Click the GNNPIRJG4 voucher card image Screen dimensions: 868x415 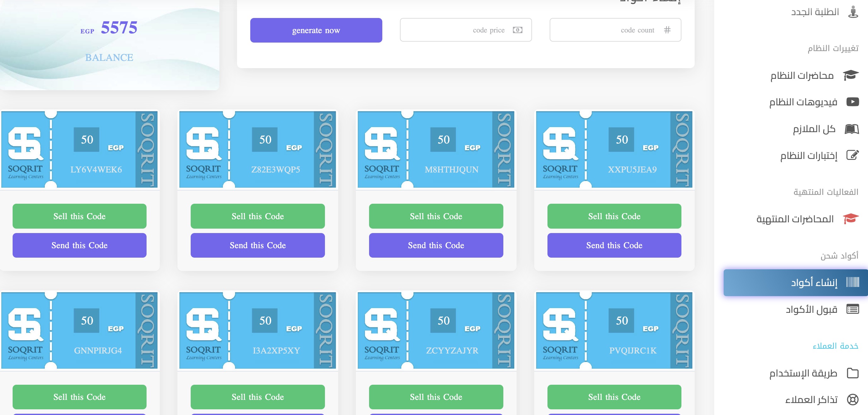(x=79, y=330)
